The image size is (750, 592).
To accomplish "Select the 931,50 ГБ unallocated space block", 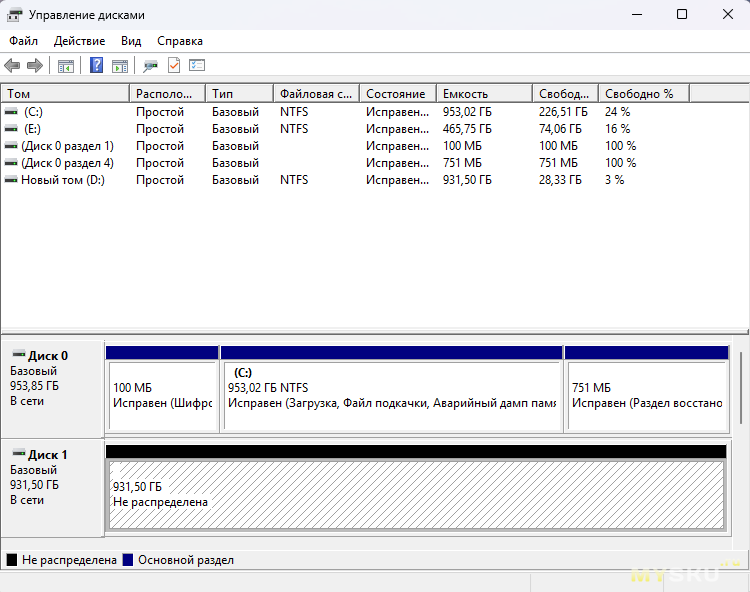I will 415,495.
